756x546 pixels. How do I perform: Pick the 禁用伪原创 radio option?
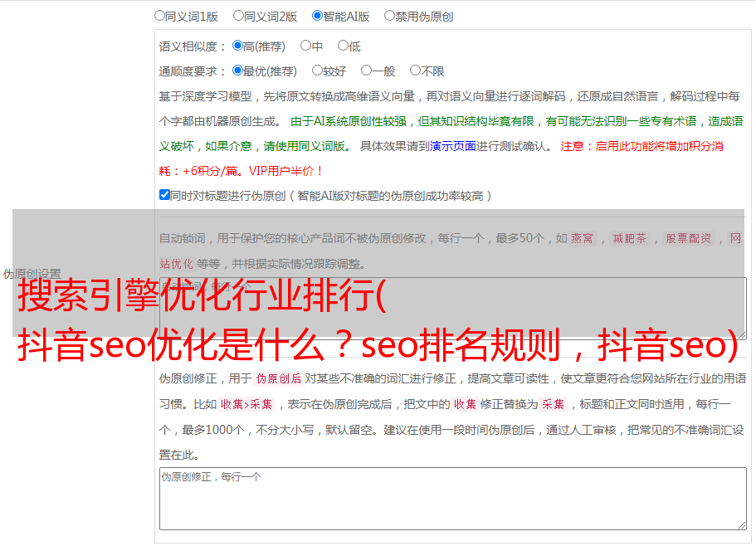389,16
